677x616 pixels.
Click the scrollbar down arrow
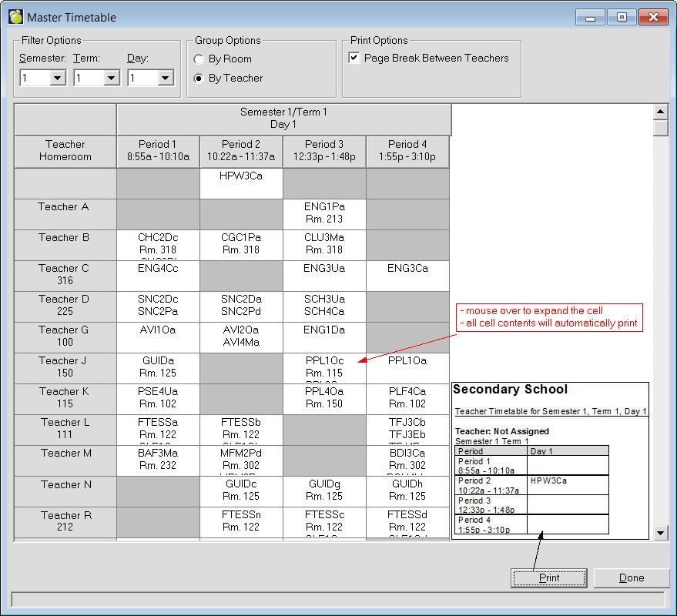(660, 533)
